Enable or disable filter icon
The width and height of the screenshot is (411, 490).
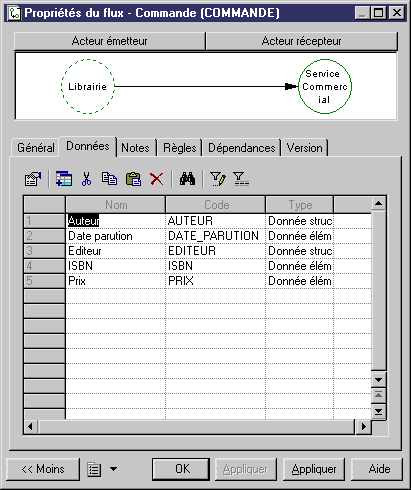point(241,179)
